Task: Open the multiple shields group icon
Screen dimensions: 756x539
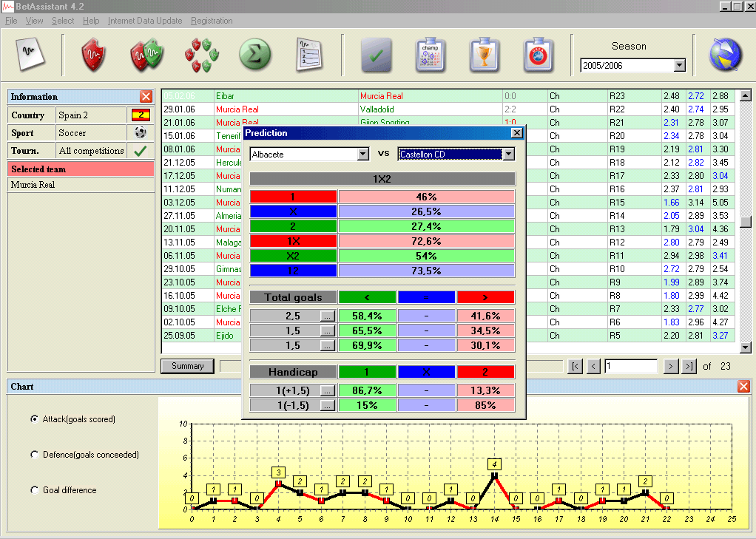Action: pos(201,54)
